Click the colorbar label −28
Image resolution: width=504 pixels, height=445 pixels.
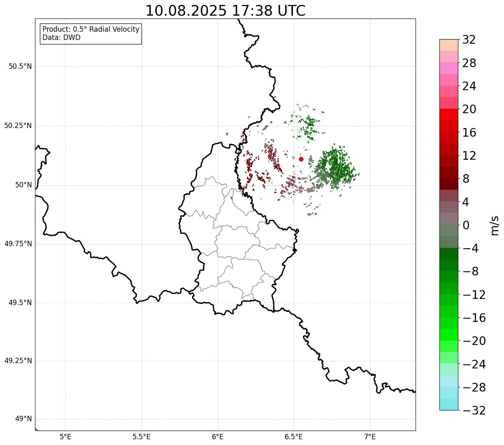click(474, 387)
